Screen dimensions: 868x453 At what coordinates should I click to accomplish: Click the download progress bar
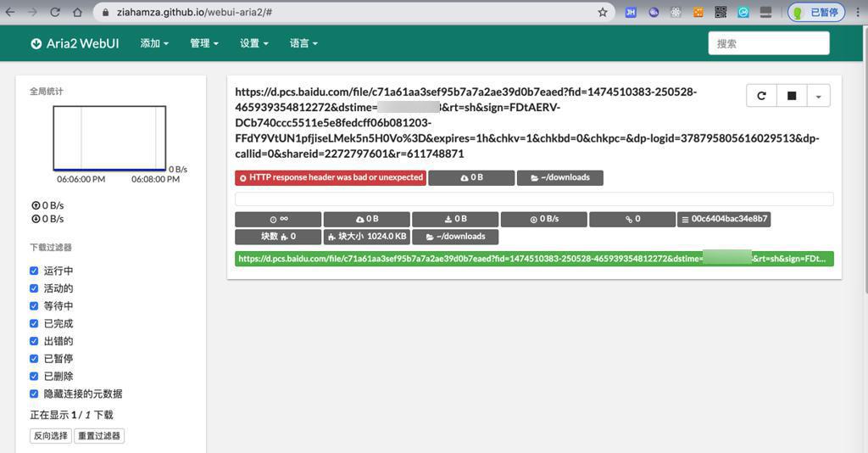[x=534, y=199]
